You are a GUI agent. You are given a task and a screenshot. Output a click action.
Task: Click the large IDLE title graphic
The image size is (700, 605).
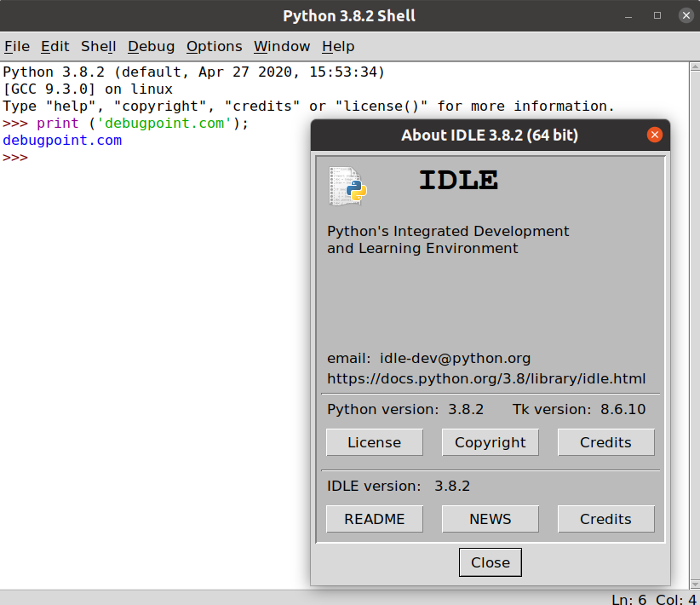pos(458,180)
